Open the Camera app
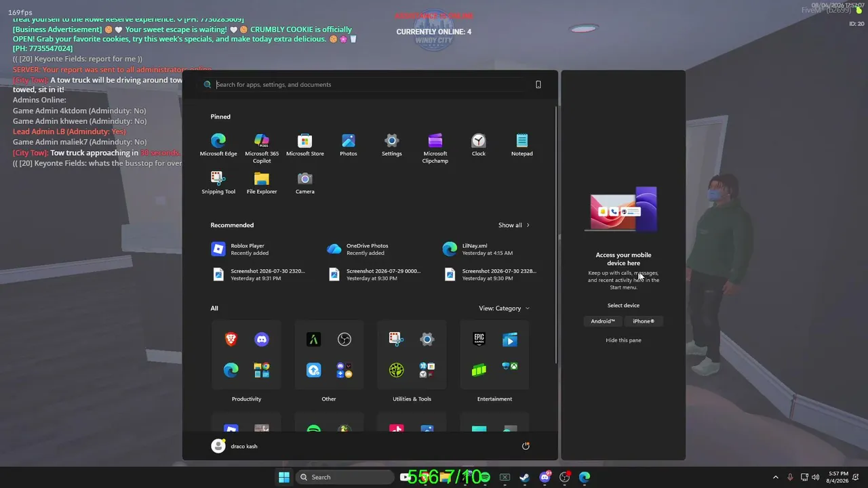The width and height of the screenshot is (868, 488). [305, 183]
